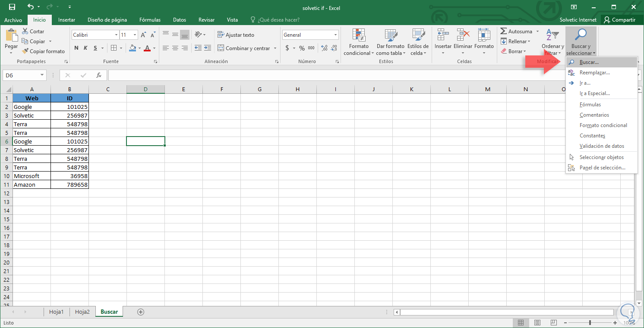Select column header D

(x=145, y=89)
